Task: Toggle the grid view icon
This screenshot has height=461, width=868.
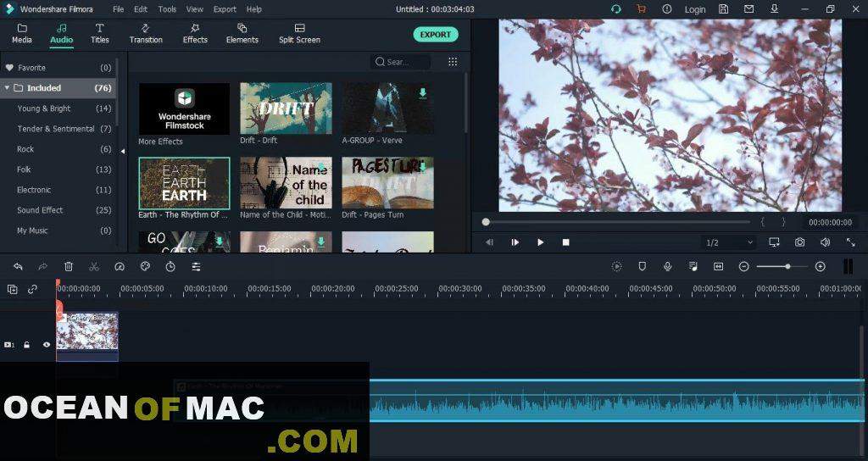Action: tap(453, 62)
